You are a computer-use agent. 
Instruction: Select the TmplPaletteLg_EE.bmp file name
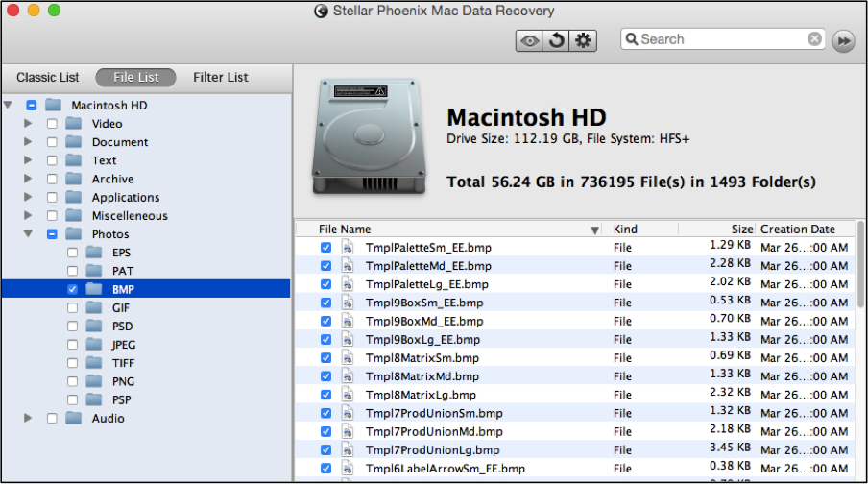point(427,284)
